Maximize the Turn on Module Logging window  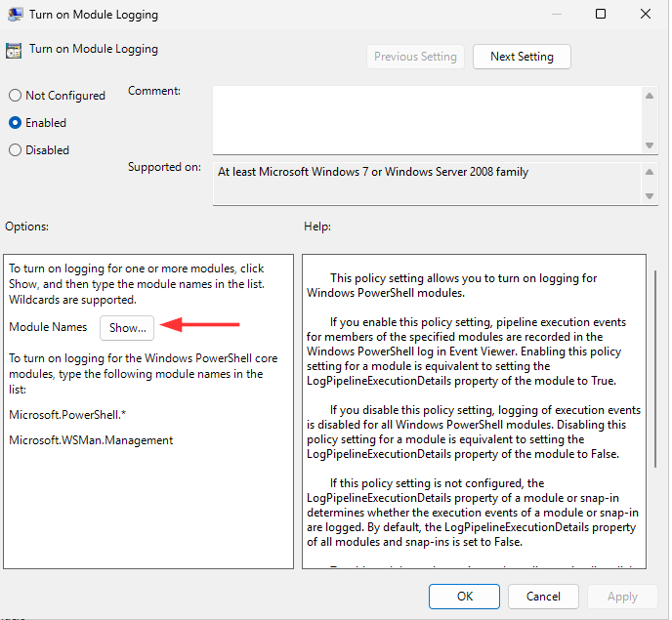601,15
